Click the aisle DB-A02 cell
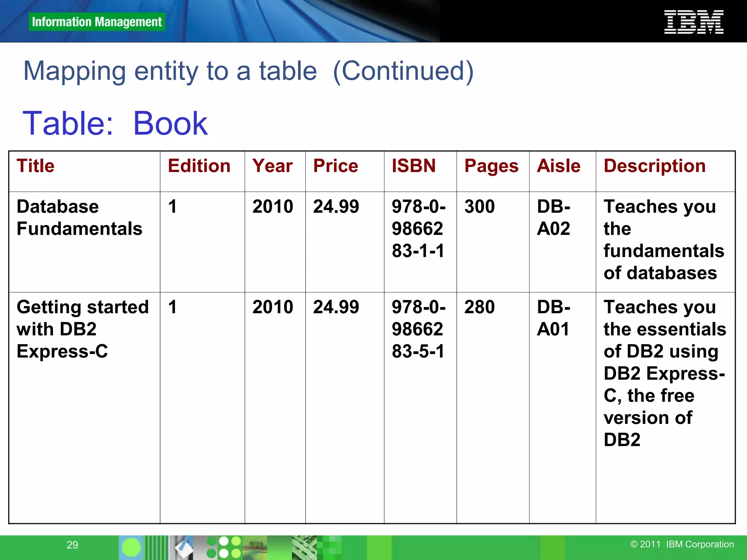Viewport: 747px width, 560px height. (x=553, y=218)
